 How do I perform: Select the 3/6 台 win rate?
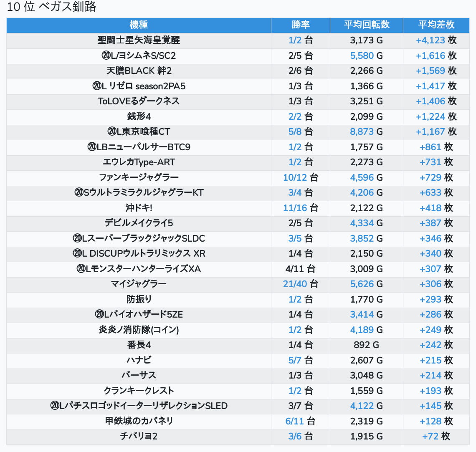tap(301, 437)
